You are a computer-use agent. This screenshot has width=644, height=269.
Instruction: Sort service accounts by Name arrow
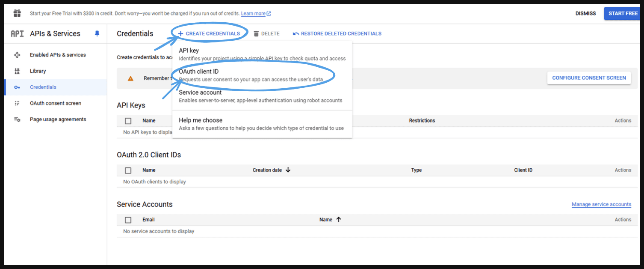[x=338, y=220]
